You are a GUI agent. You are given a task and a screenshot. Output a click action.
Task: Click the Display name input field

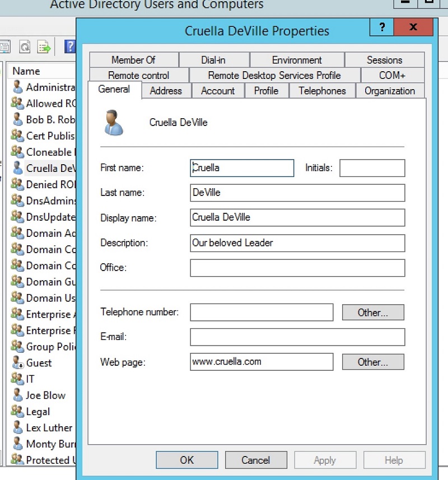point(297,218)
